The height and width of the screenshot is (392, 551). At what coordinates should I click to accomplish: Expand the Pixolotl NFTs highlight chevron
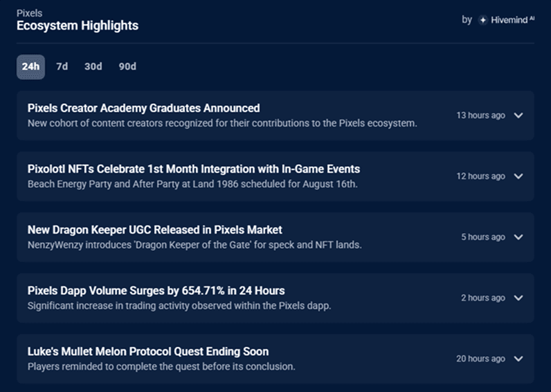(518, 176)
